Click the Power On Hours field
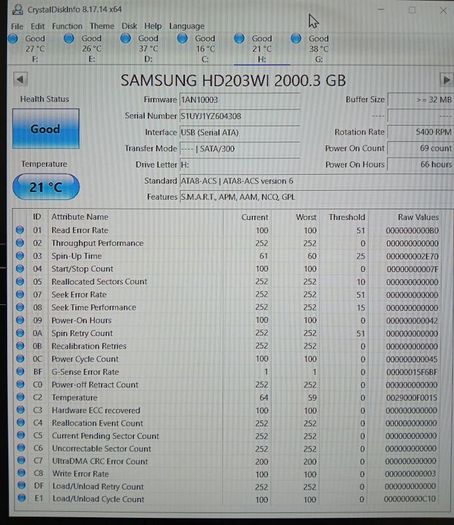454x525 pixels. point(420,164)
